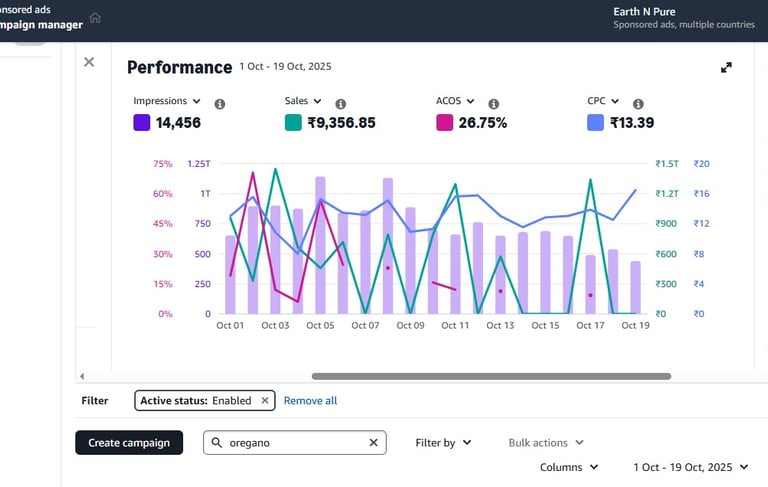Expand the Performance chart to fullscreen
The image size is (768, 487).
tap(726, 67)
